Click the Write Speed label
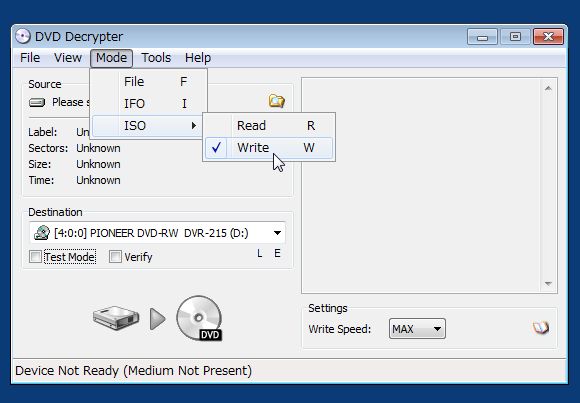This screenshot has height=403, width=580. (340, 329)
